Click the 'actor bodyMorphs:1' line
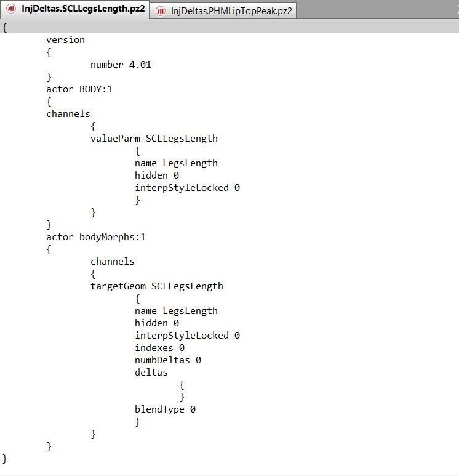The width and height of the screenshot is (459, 476). (96, 237)
